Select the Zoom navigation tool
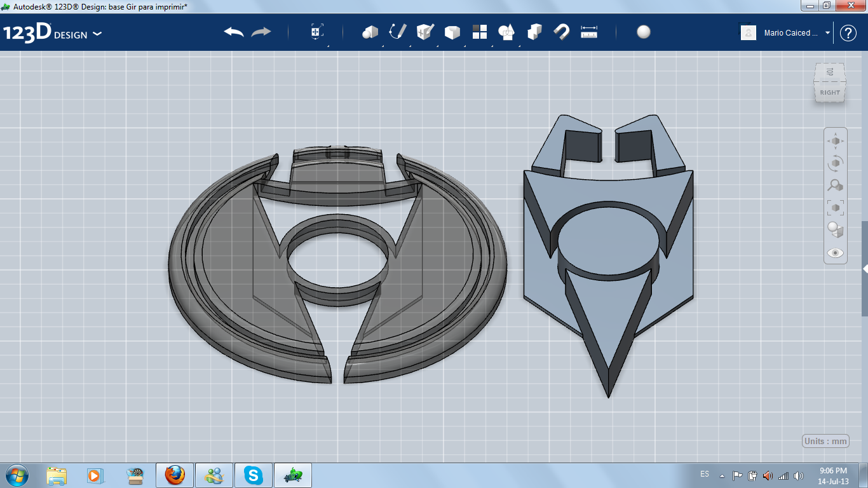The image size is (868, 488). click(836, 185)
